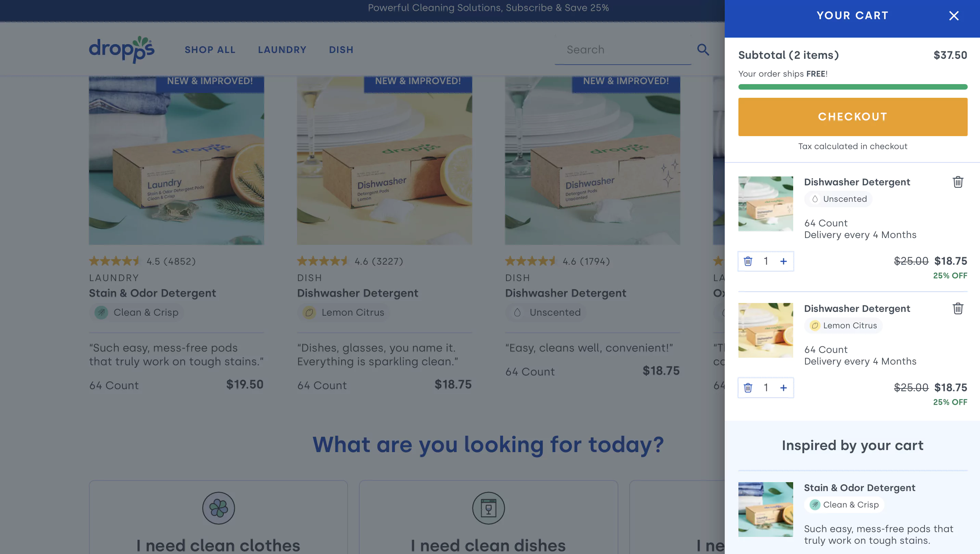Image resolution: width=980 pixels, height=554 pixels.
Task: Click cart thumbnail of Unscented Dishwasher Detergent
Action: point(766,204)
